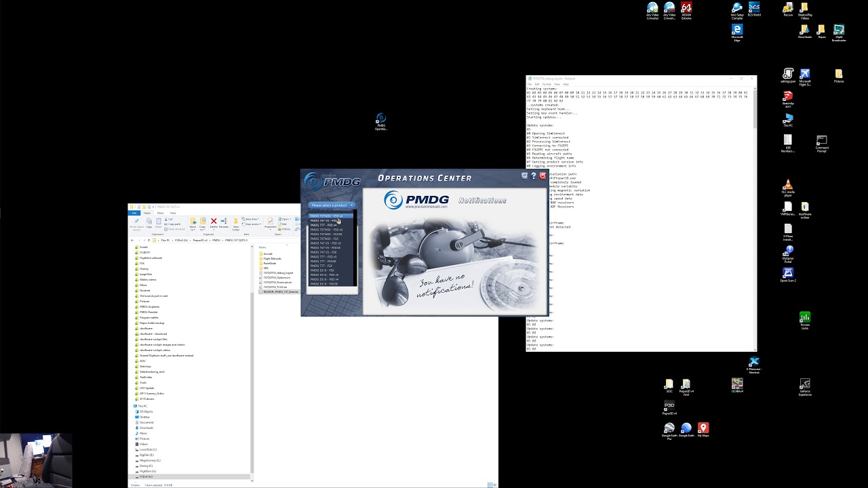This screenshot has height=488, width=868.
Task: Switch to the Share tab in File Explorer
Action: point(160,213)
